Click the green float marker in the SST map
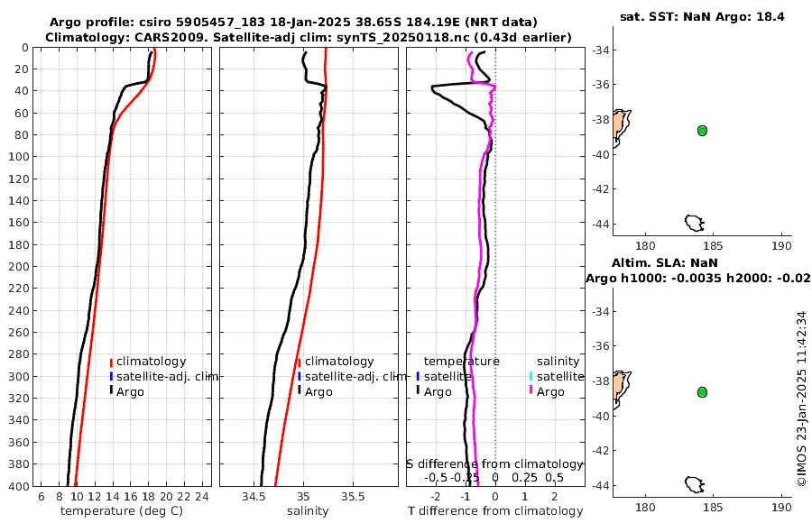812x523 pixels. (702, 131)
